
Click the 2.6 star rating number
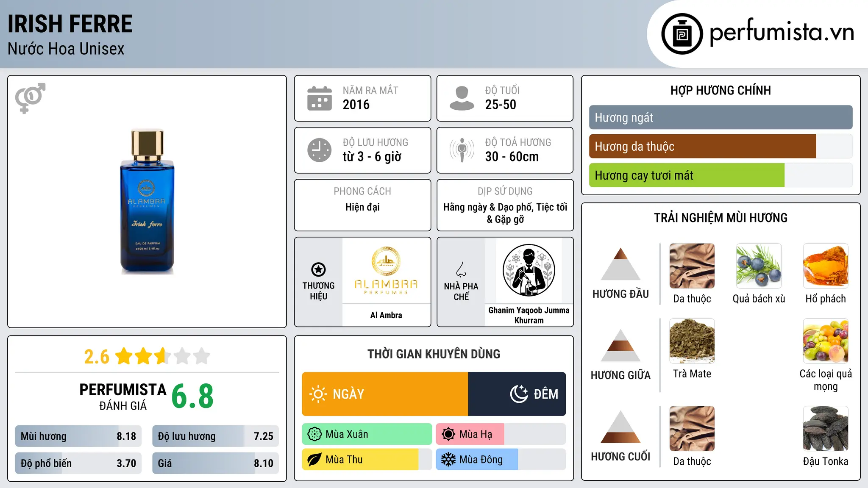tap(97, 357)
